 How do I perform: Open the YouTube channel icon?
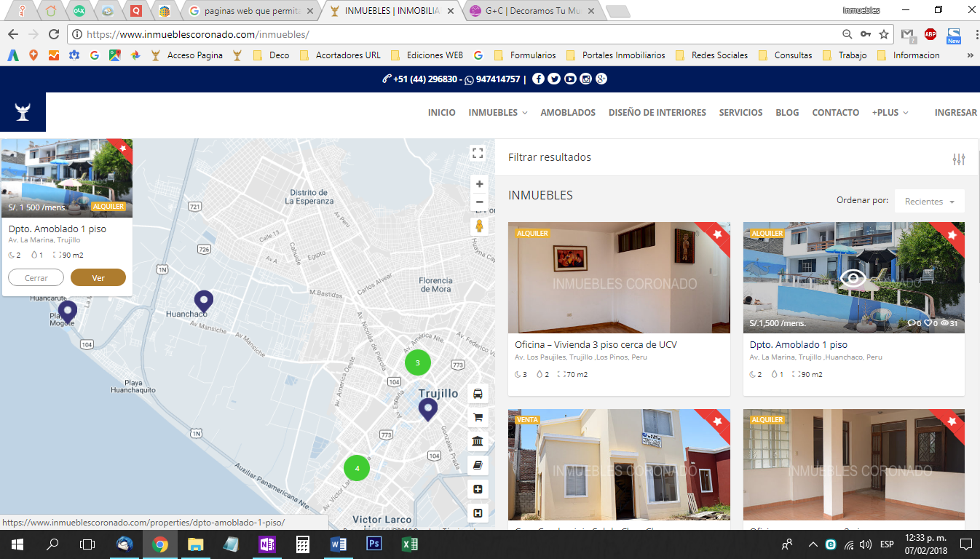pyautogui.click(x=570, y=79)
